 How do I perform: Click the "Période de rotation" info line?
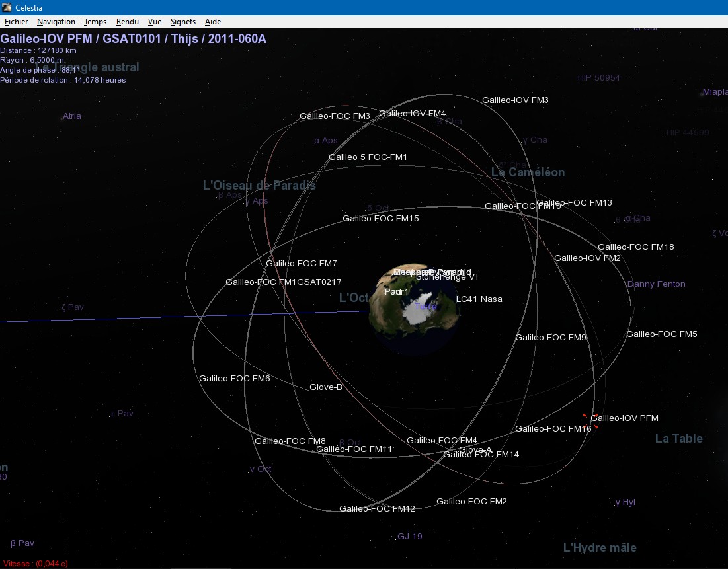coord(63,80)
